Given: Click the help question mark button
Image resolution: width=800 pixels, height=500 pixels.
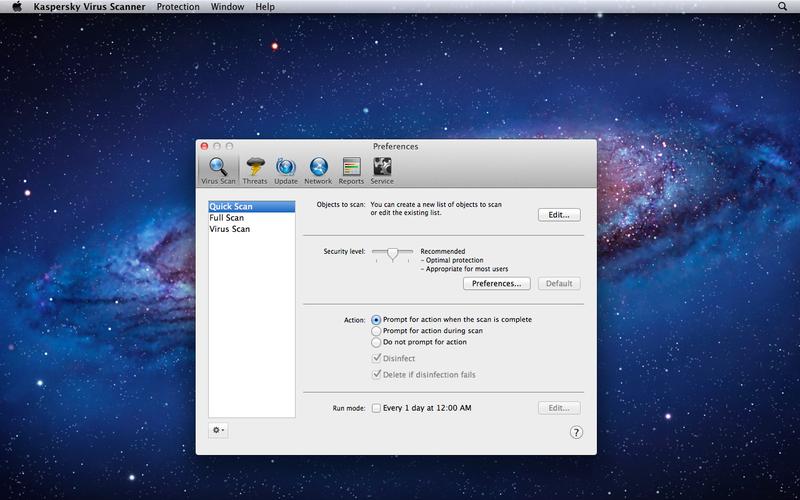Looking at the screenshot, I should click(576, 433).
